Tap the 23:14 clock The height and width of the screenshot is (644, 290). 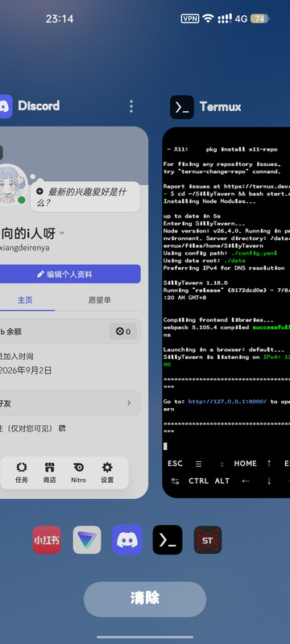click(60, 19)
